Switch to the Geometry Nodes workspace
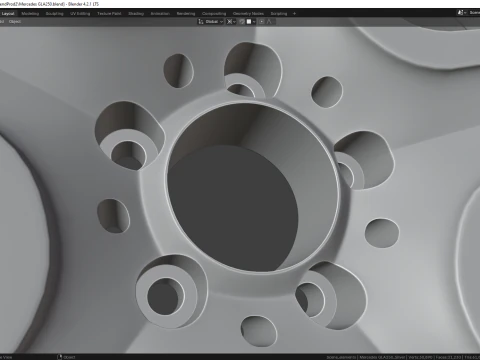Screen dimensions: 480x360 248,14
